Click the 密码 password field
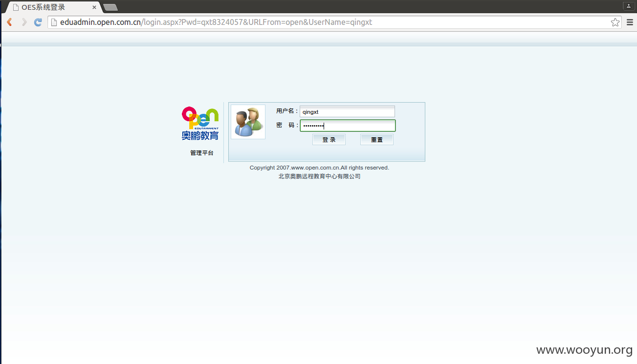The image size is (637, 364). [348, 126]
